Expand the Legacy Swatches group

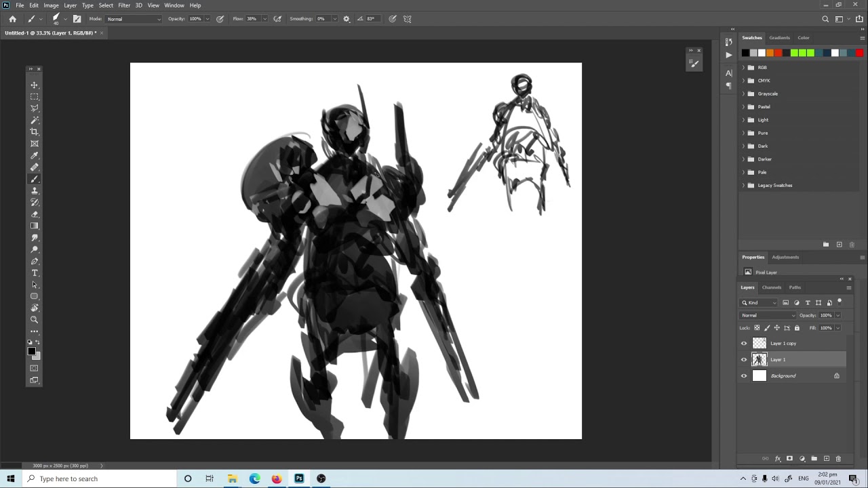point(743,186)
